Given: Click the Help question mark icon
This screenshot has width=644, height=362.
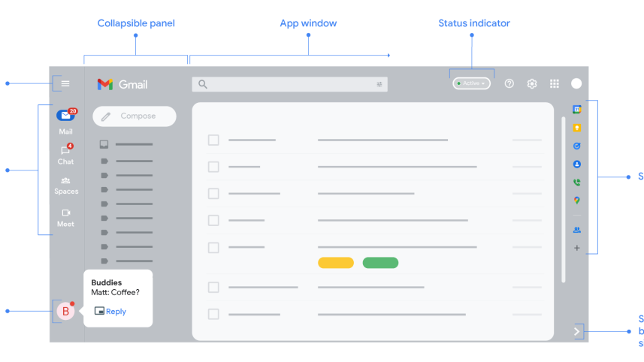Looking at the screenshot, I should coord(509,84).
